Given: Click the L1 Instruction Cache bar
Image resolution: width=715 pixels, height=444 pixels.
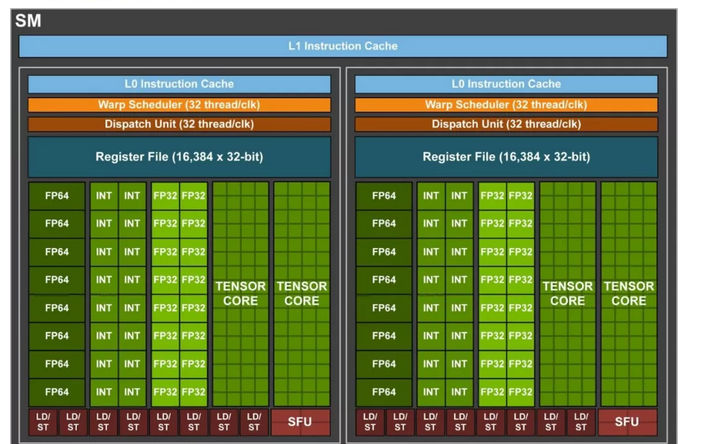Looking at the screenshot, I should (x=342, y=46).
